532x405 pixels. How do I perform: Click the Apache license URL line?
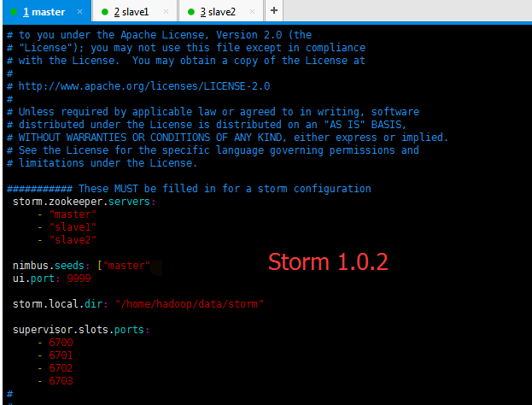(x=138, y=86)
